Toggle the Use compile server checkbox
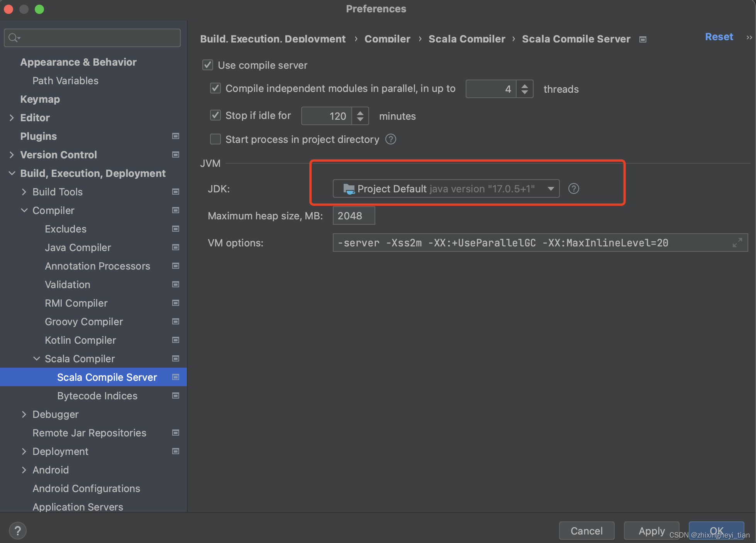This screenshot has height=543, width=756. pos(208,65)
